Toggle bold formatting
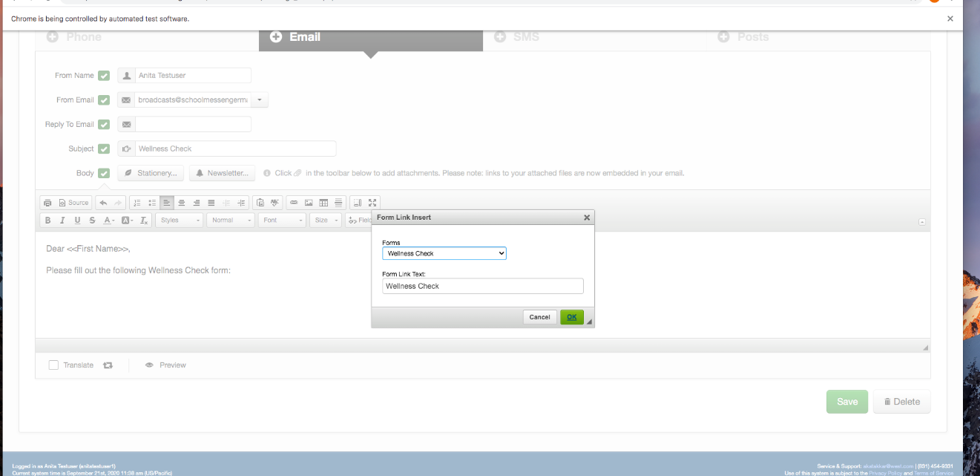This screenshot has height=476, width=980. (x=48, y=221)
